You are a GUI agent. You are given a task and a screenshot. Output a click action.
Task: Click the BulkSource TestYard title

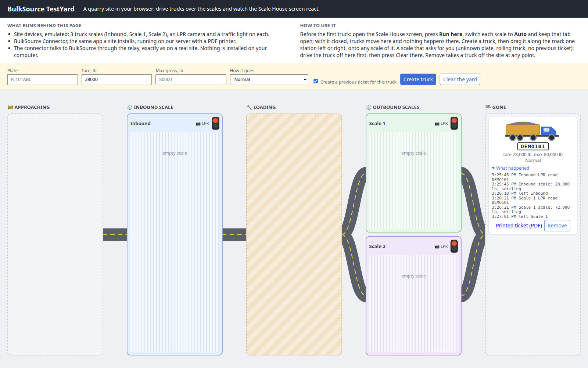41,9
